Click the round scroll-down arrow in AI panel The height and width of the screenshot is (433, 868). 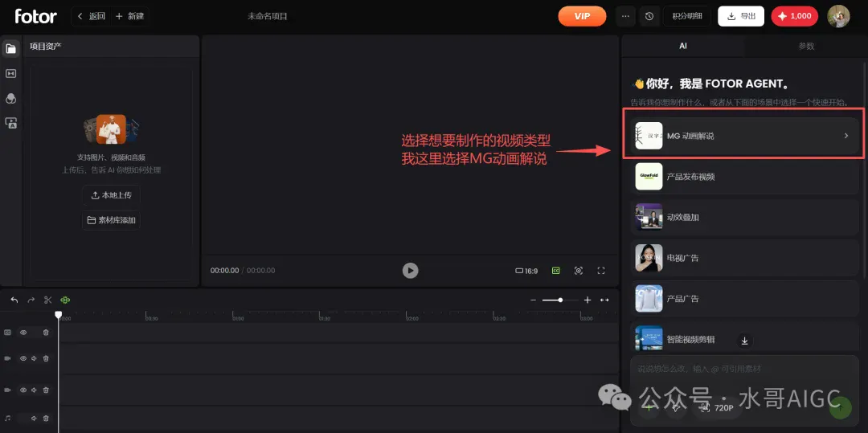tap(744, 341)
